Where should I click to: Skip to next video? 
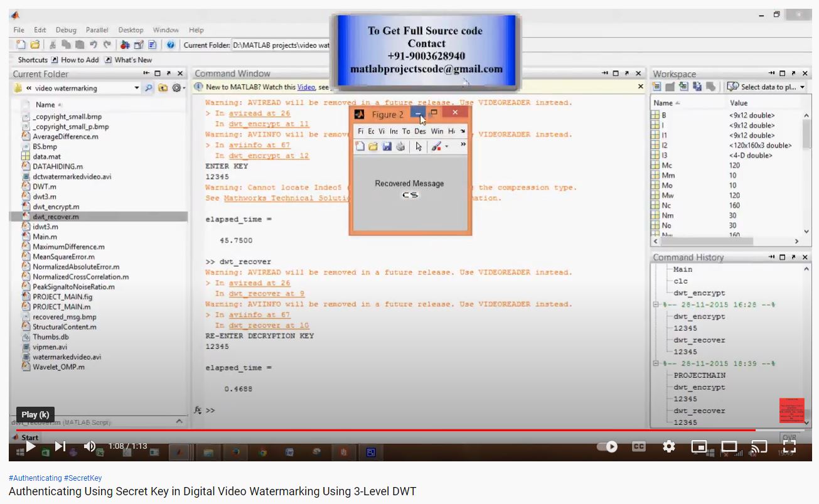pos(60,446)
